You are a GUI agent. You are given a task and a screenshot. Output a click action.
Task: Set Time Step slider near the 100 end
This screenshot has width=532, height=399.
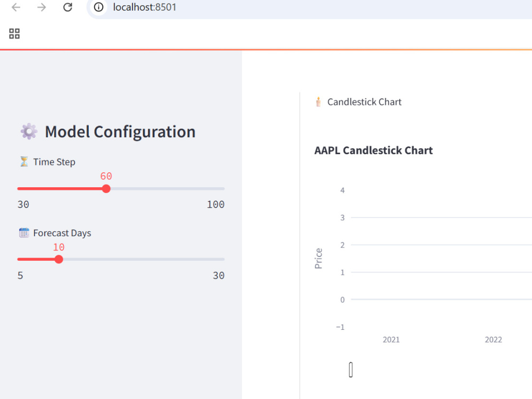point(222,189)
